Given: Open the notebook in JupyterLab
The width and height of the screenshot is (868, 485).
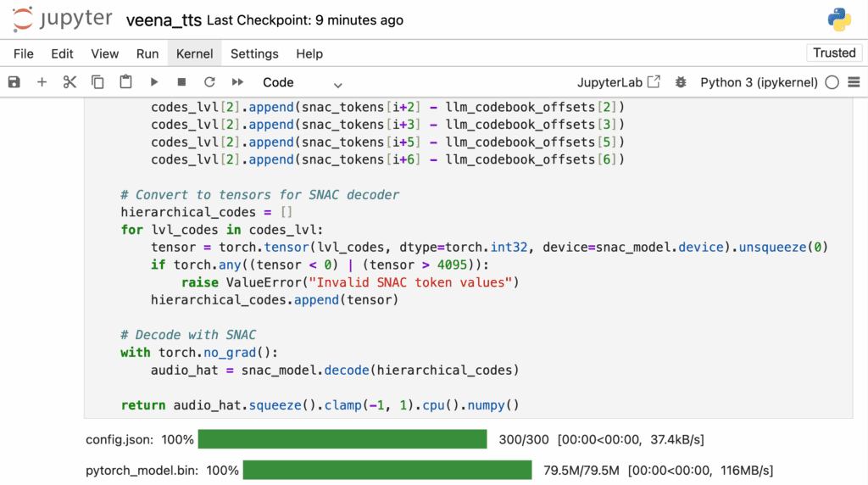Looking at the screenshot, I should tap(618, 82).
